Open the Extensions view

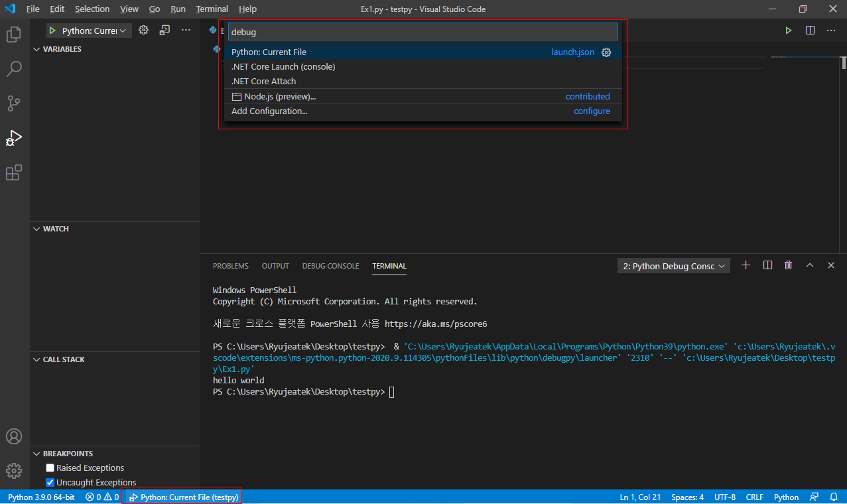pos(14,172)
